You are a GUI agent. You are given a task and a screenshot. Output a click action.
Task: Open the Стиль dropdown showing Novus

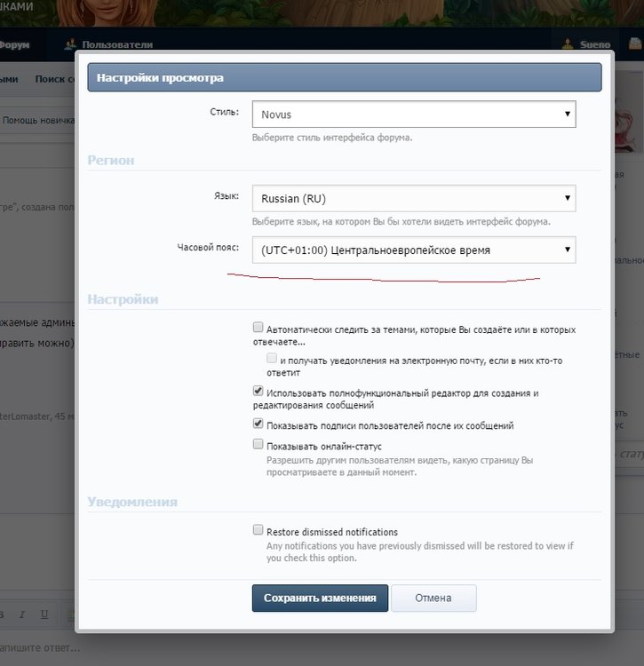point(413,114)
